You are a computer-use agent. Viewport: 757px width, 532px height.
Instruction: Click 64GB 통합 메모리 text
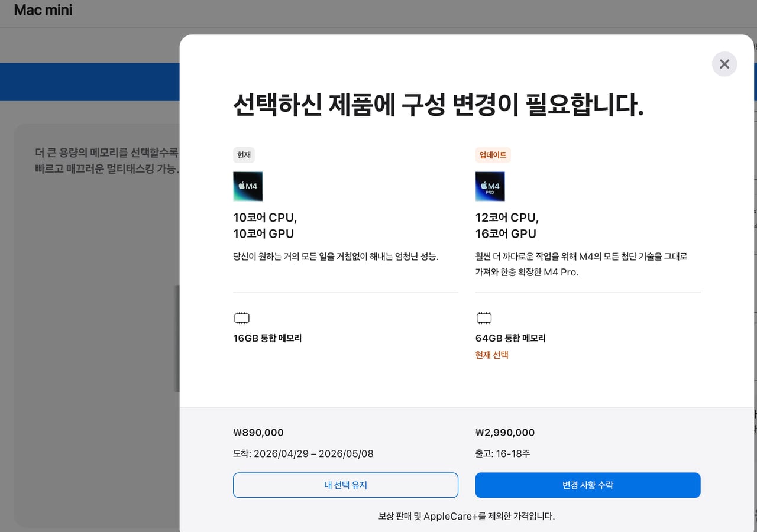pos(510,338)
